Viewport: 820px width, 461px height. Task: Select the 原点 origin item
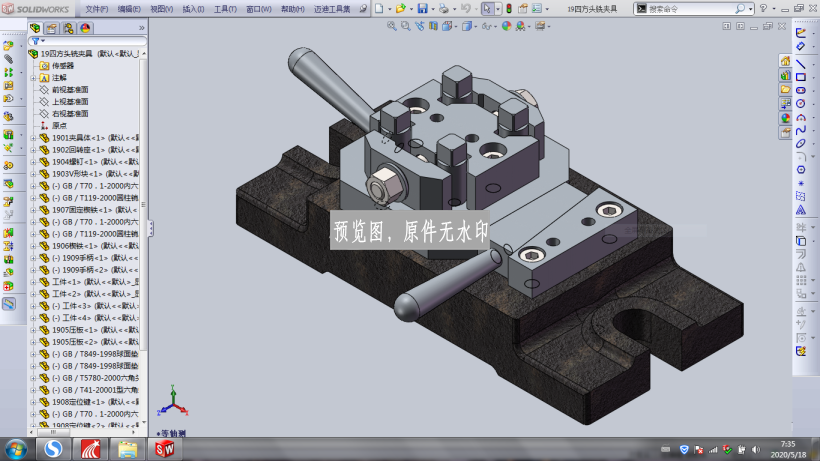(x=59, y=125)
